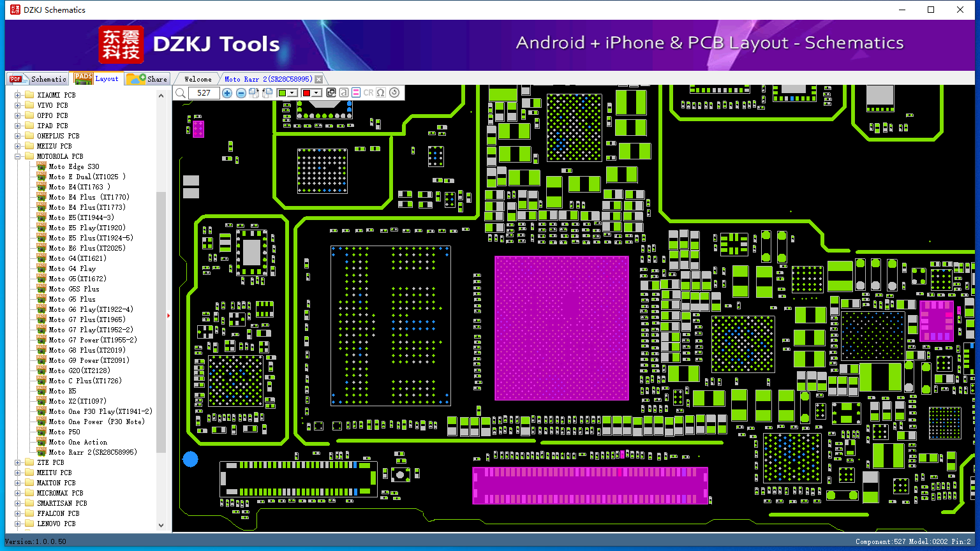This screenshot has width=980, height=551.
Task: Select the Moto Edge S30 layout file
Action: point(74,166)
